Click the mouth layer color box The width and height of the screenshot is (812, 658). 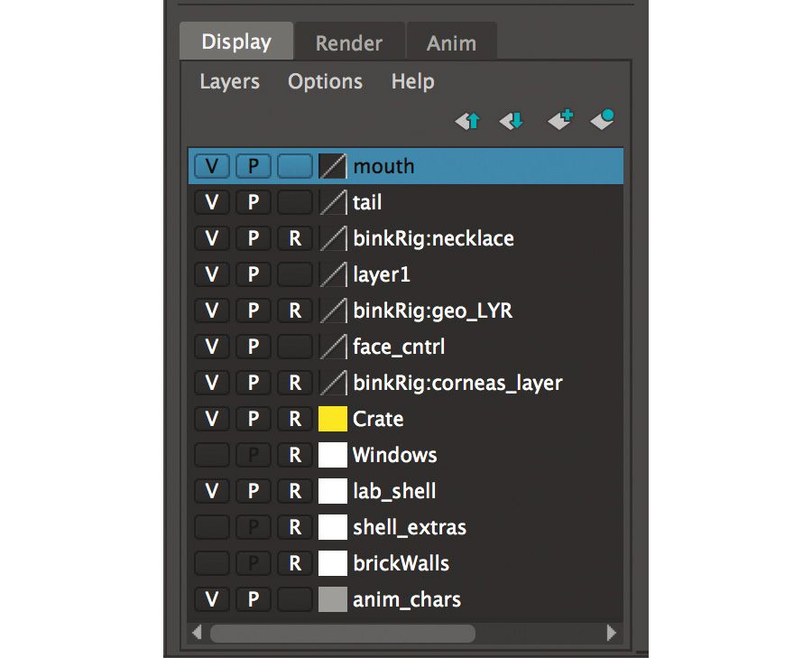point(332,166)
